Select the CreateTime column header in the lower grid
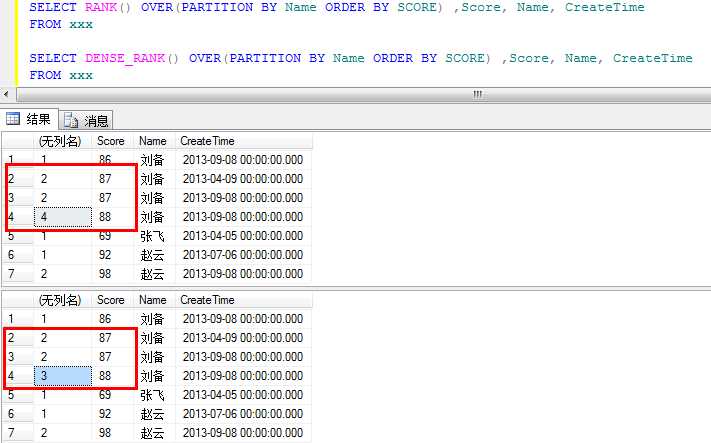The width and height of the screenshot is (711, 443). [244, 300]
